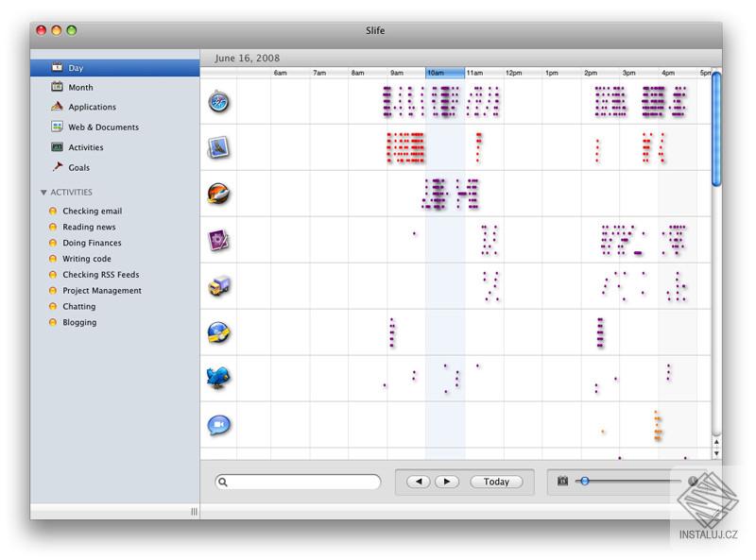This screenshot has height=560, width=756.
Task: Click the Activities sidebar icon
Action: pos(57,147)
